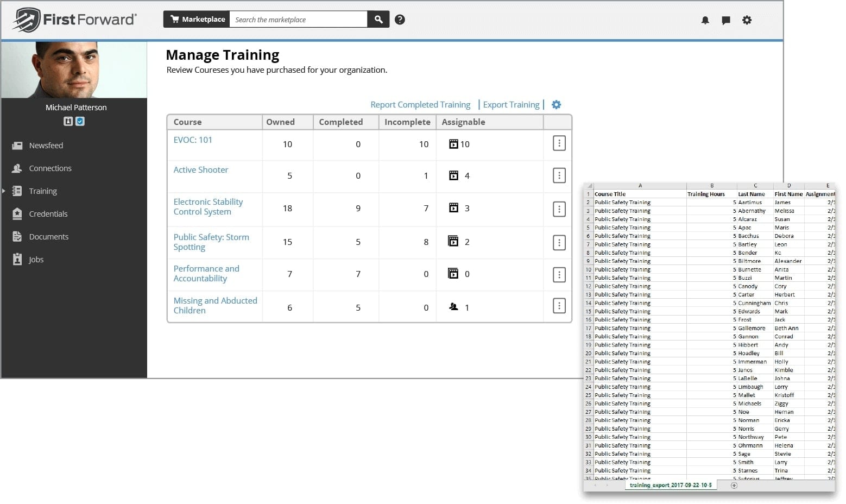Focus the Search the marketplace field
Screen dimensions: 846x504
coord(298,20)
